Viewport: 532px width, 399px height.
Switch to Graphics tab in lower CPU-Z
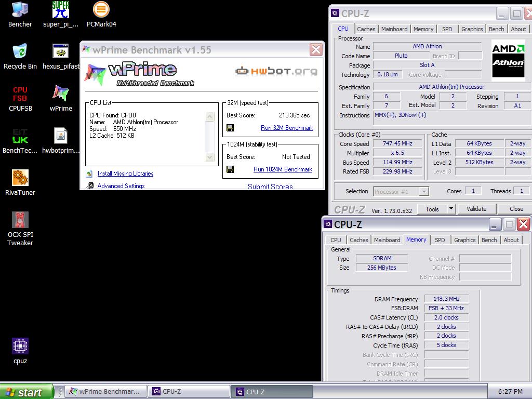[x=464, y=240]
